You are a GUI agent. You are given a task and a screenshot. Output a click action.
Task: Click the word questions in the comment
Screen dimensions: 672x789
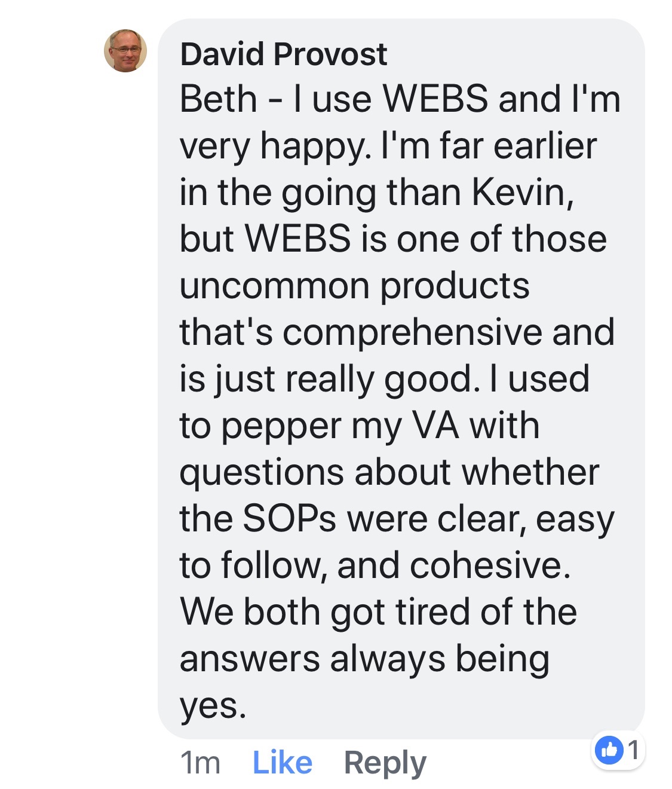click(261, 473)
